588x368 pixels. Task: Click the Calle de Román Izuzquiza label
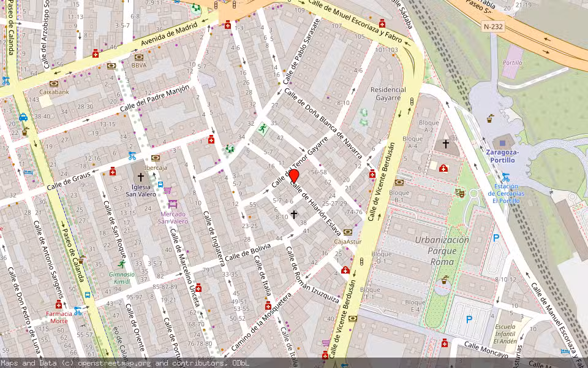(x=313, y=275)
